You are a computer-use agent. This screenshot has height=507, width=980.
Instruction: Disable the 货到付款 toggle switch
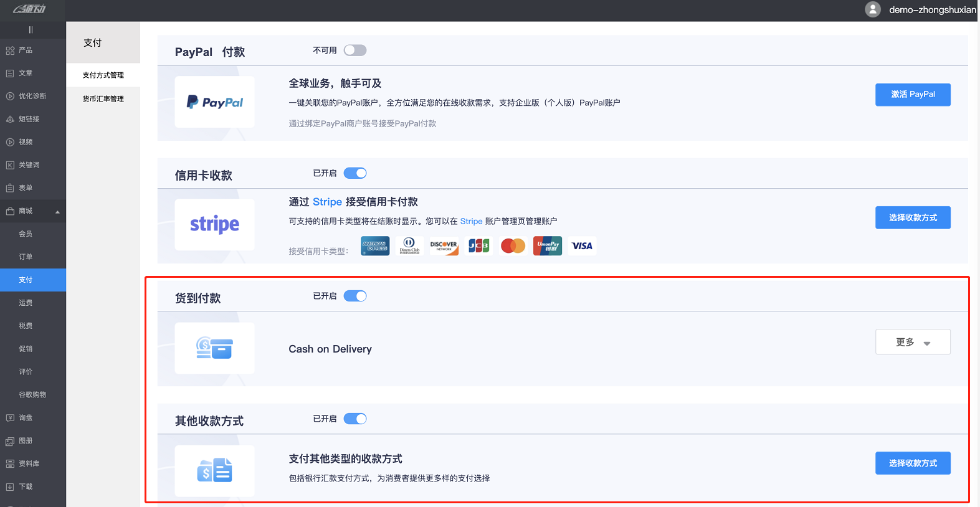point(355,296)
